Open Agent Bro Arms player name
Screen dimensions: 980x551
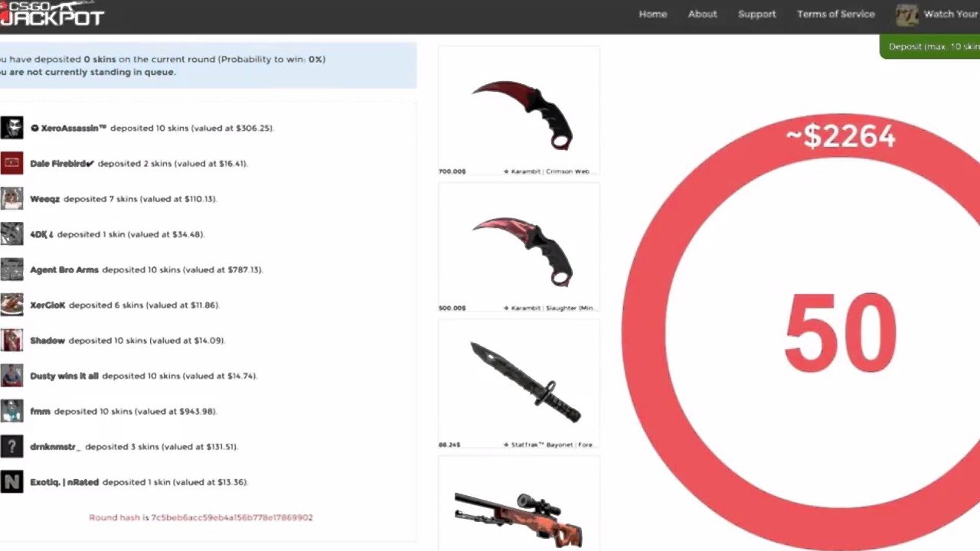pos(64,269)
